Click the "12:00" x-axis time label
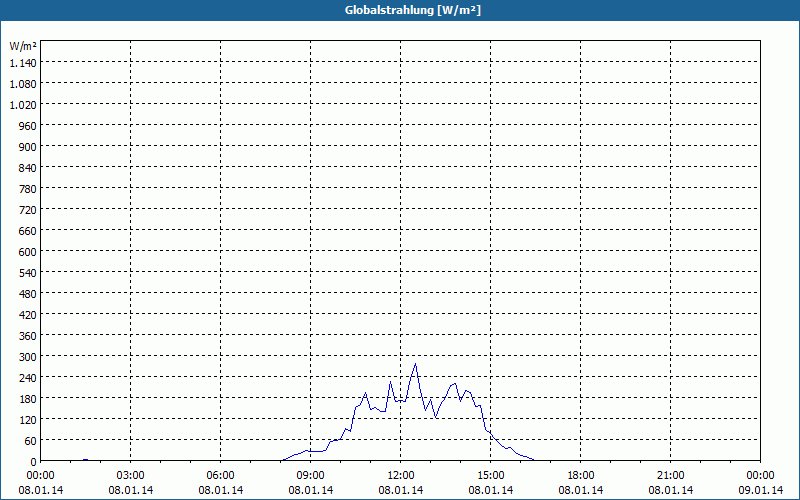The width and height of the screenshot is (800, 500). pyautogui.click(x=401, y=476)
